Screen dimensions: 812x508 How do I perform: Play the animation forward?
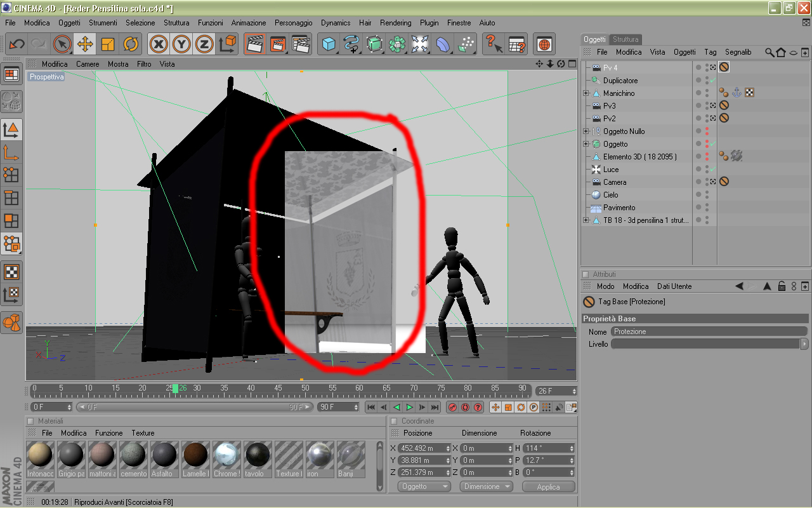pos(410,407)
